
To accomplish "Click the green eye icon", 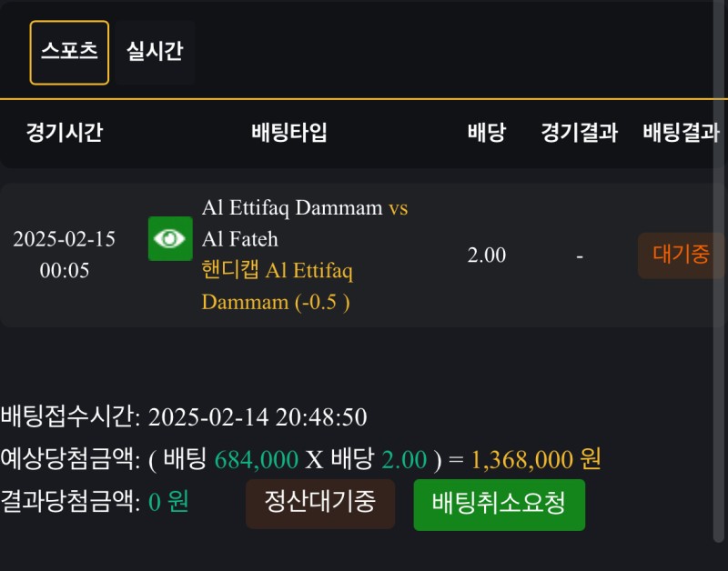I will click(170, 238).
